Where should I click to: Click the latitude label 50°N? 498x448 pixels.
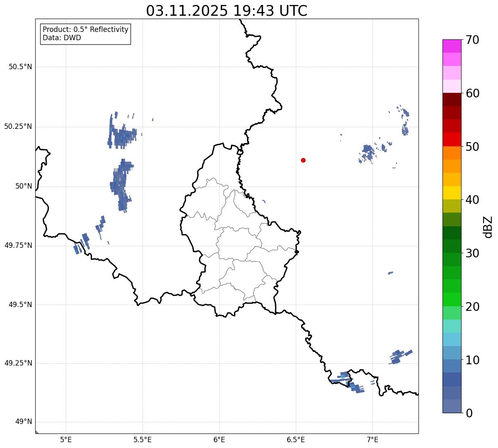coord(24,186)
